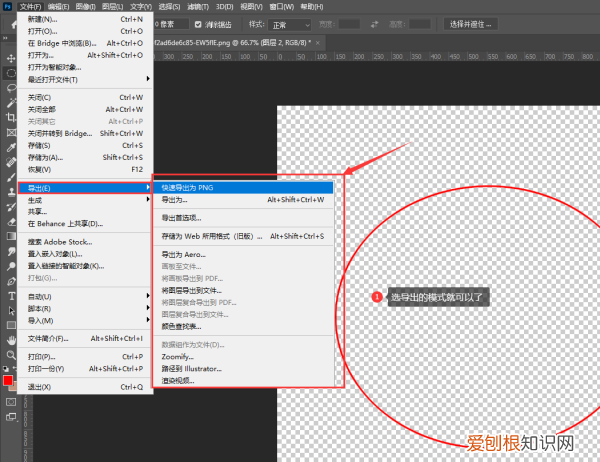Click the 选择并遮住... button
The width and height of the screenshot is (600, 462).
(x=470, y=24)
